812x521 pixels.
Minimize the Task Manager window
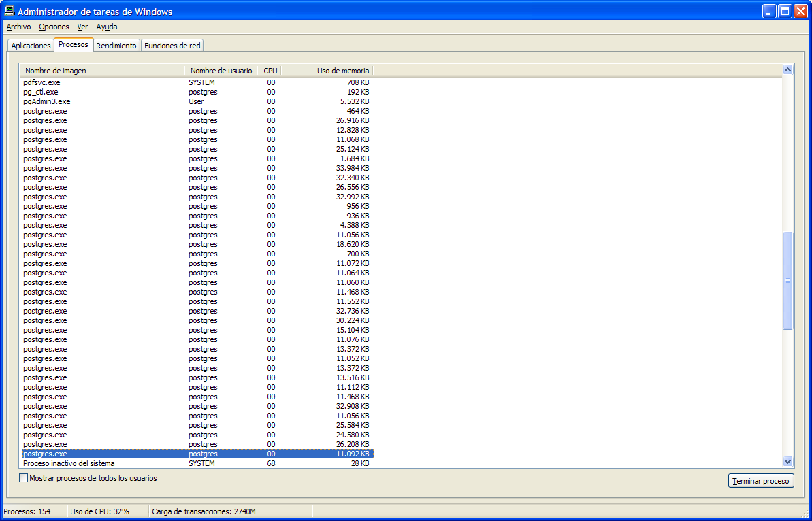[x=769, y=12]
